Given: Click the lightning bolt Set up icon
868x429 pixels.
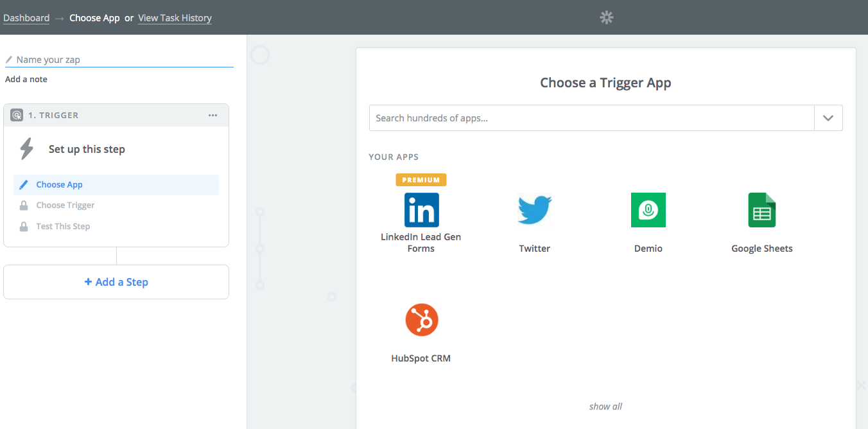Looking at the screenshot, I should click(x=26, y=149).
